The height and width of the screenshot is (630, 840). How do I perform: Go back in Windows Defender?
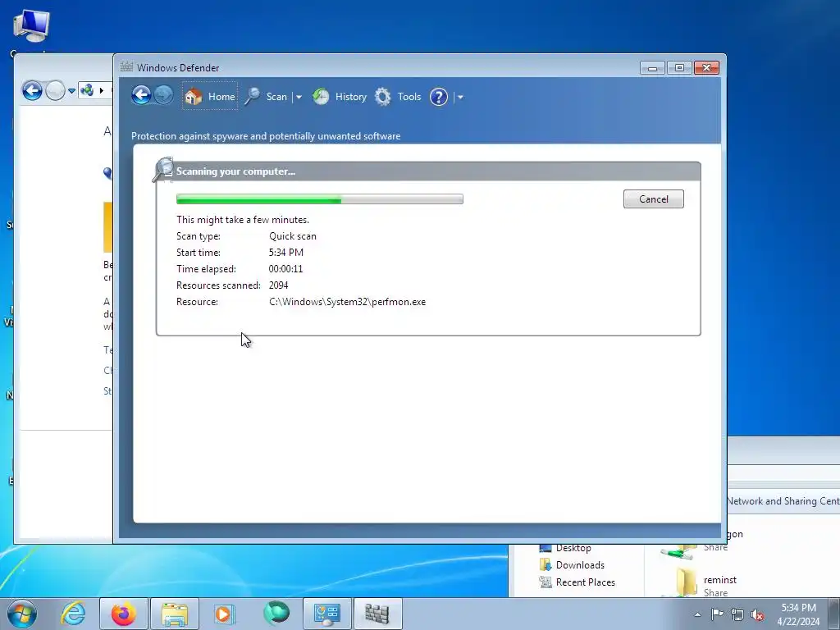[x=141, y=95]
